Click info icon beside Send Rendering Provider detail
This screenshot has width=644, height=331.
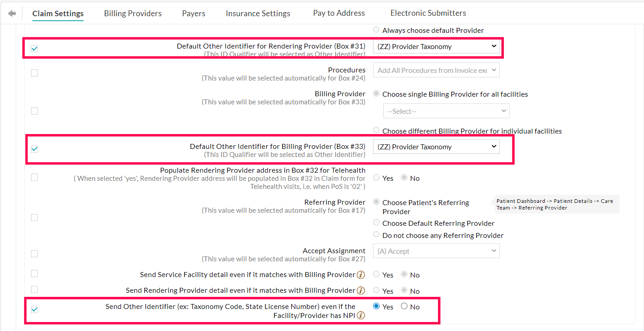click(x=361, y=290)
